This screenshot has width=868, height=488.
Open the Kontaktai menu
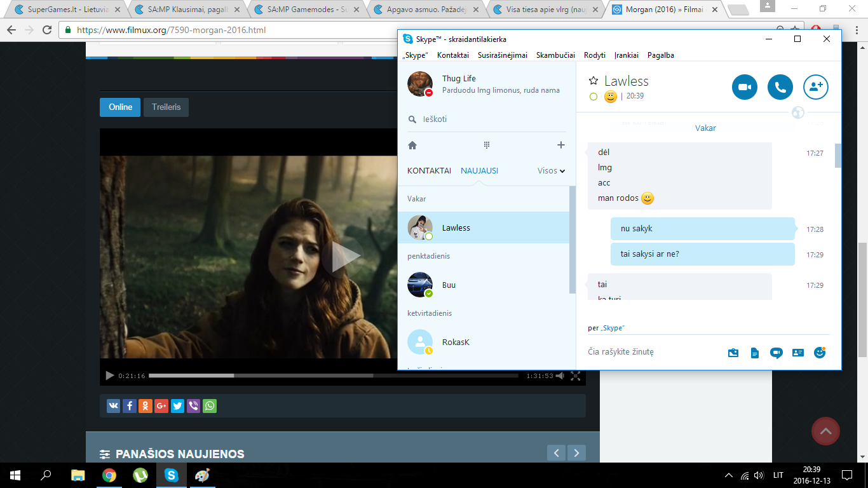pos(453,55)
